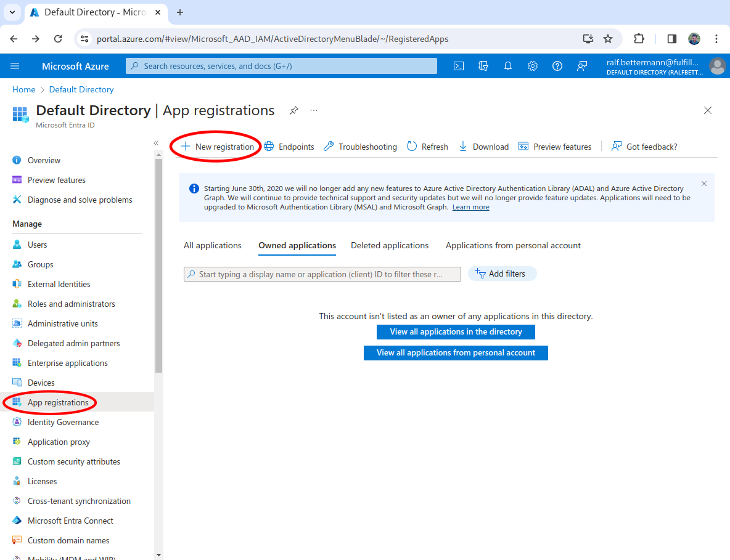Switch to the All applications tab
The height and width of the screenshot is (560, 730).
(213, 245)
